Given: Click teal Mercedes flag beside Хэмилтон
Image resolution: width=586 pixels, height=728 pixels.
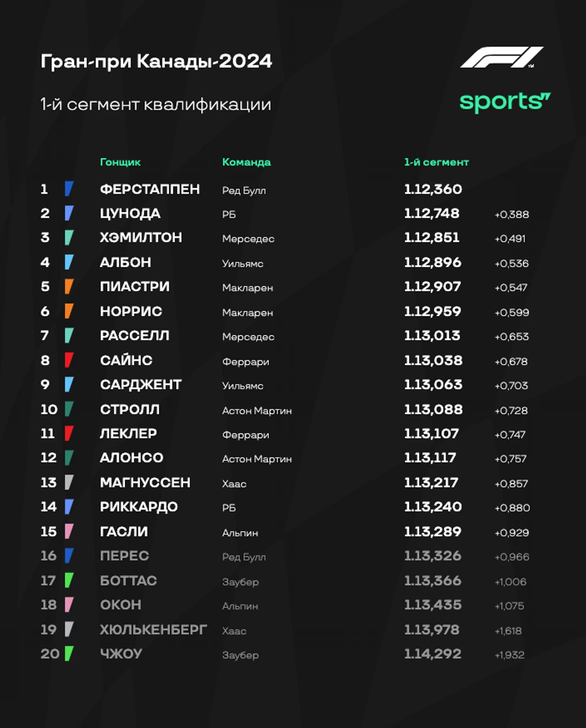Looking at the screenshot, I should tap(69, 238).
